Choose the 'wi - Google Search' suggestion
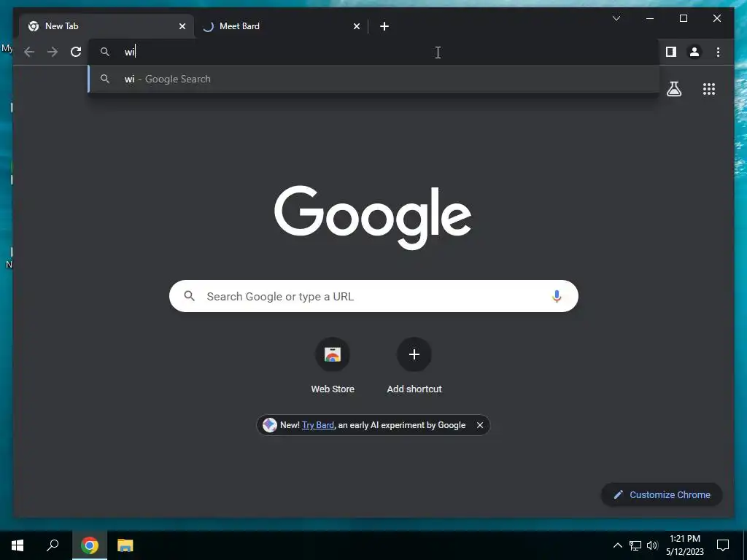Viewport: 747px width, 560px height. pos(374,79)
